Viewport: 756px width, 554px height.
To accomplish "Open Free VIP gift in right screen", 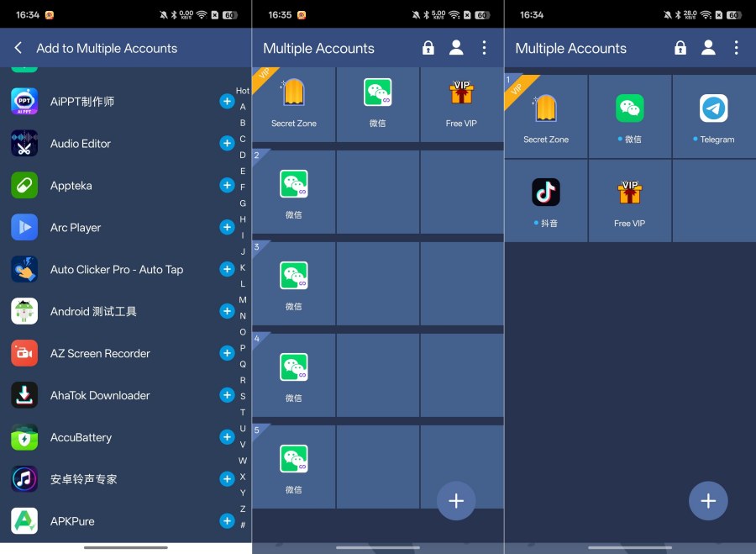I will 630,200.
